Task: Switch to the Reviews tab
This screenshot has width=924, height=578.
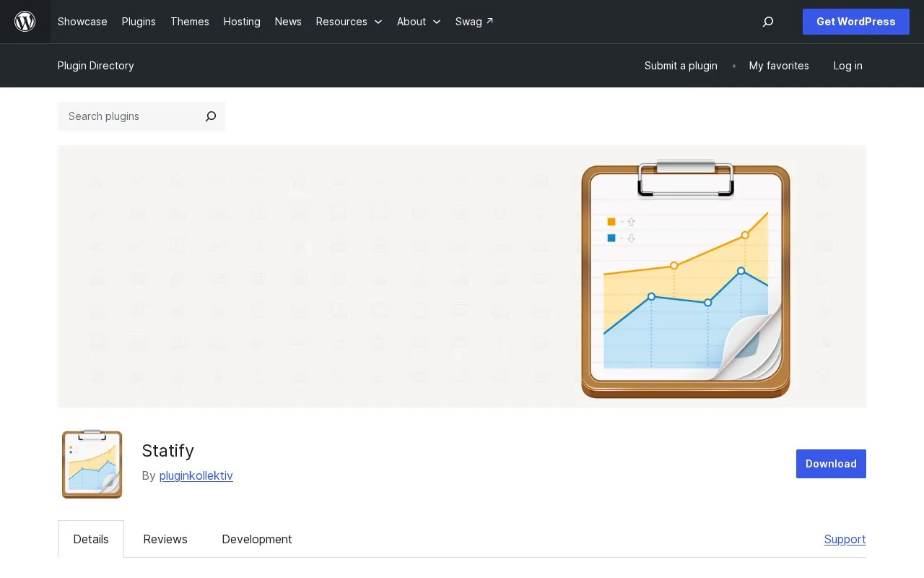Action: 165,539
